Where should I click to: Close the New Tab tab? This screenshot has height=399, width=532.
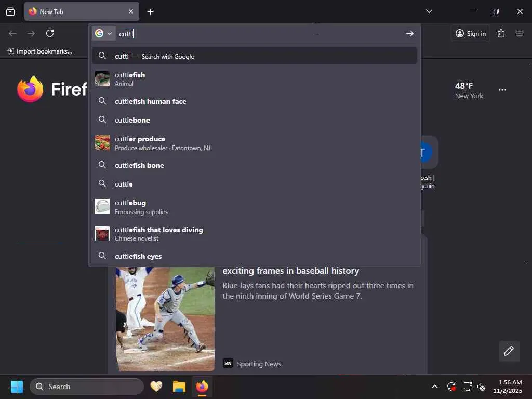coord(131,11)
